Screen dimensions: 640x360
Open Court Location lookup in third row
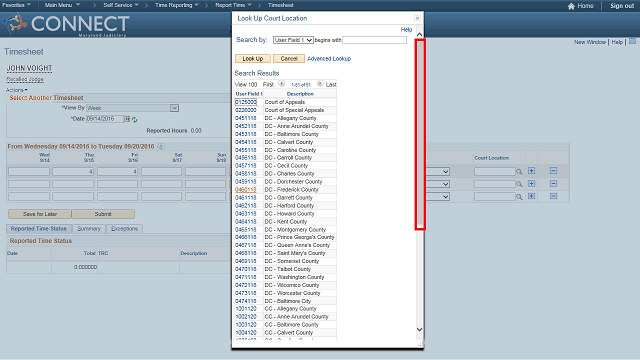(519, 197)
